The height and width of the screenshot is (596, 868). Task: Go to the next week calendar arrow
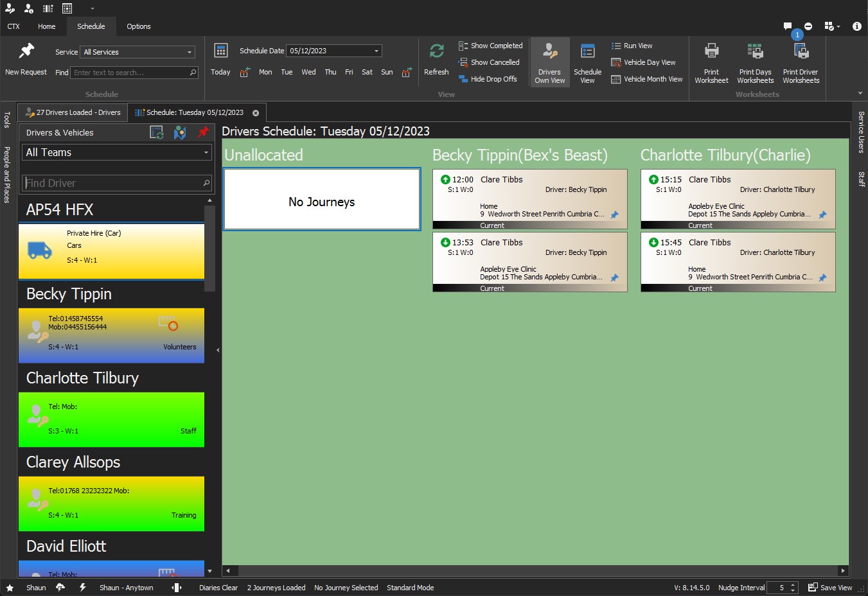tap(407, 73)
